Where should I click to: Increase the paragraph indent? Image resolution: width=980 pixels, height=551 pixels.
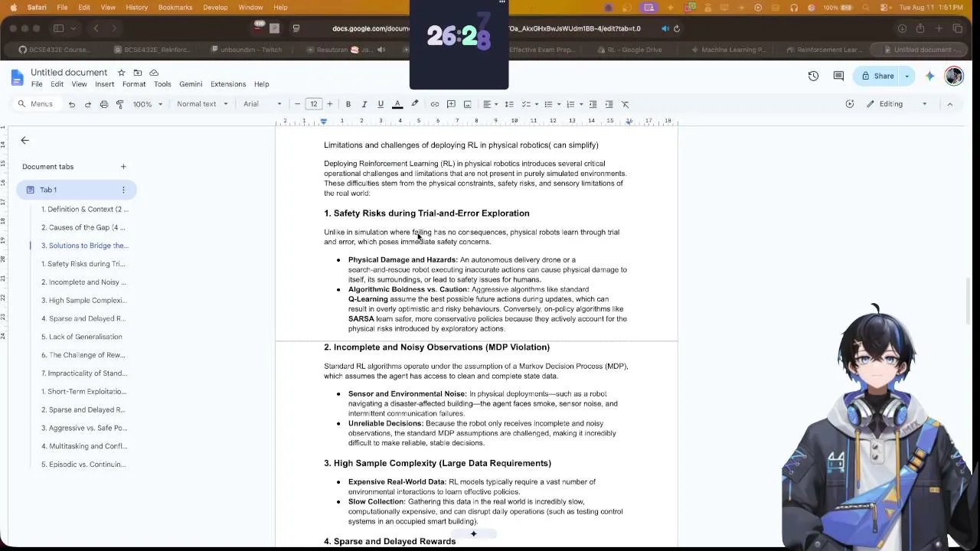click(609, 104)
